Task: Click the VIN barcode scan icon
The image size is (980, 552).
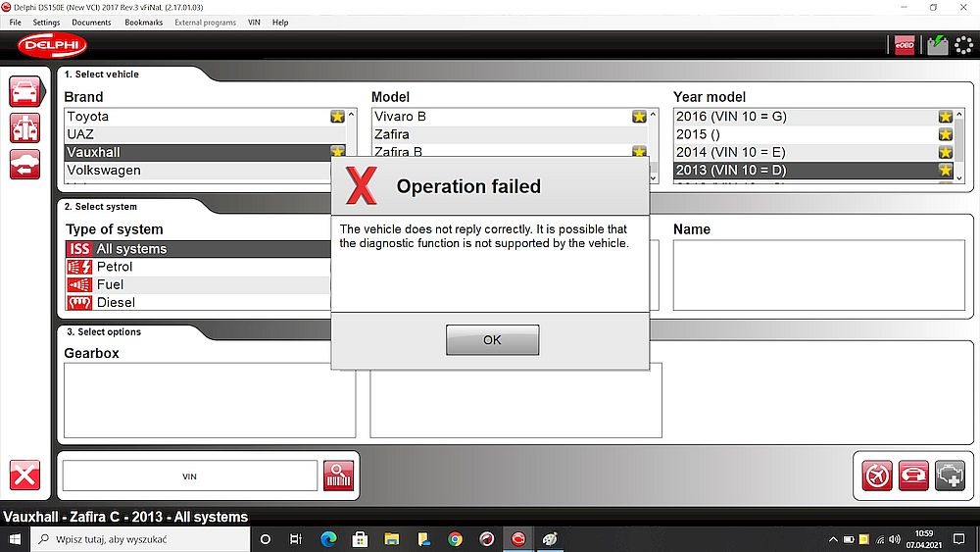Action: click(339, 476)
